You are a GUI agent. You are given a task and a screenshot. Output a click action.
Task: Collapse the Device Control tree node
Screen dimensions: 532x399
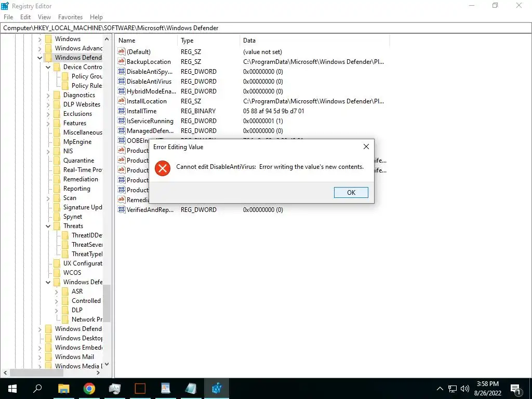click(48, 67)
